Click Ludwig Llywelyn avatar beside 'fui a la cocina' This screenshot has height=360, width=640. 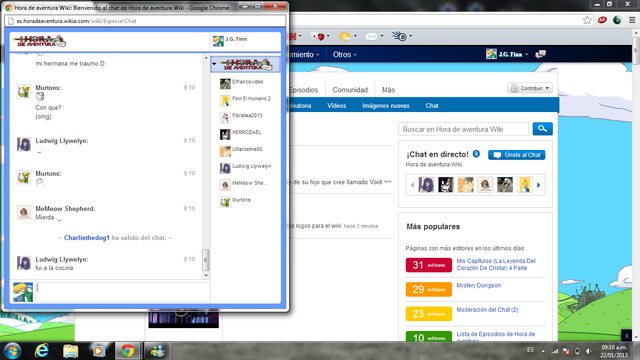coord(24,263)
